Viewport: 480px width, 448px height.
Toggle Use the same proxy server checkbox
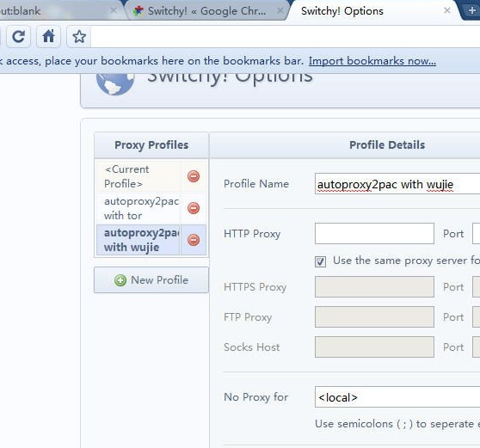[x=320, y=261]
